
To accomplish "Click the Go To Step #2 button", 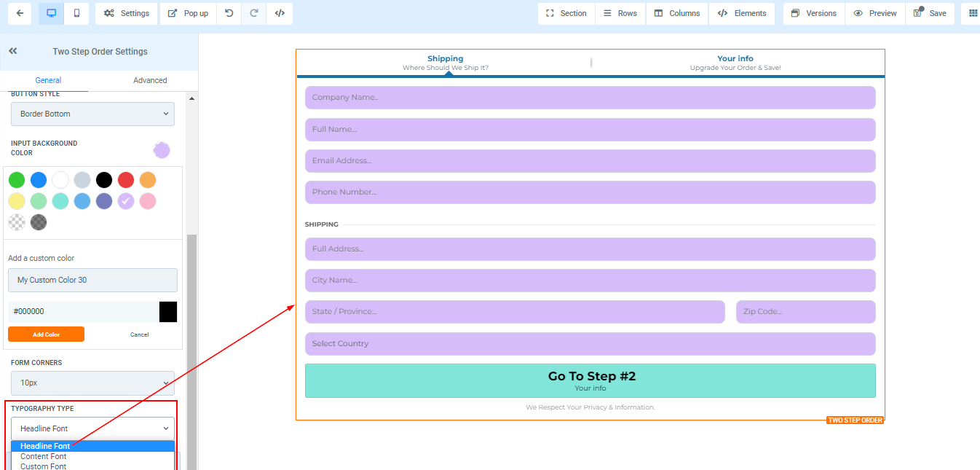I will coord(590,380).
